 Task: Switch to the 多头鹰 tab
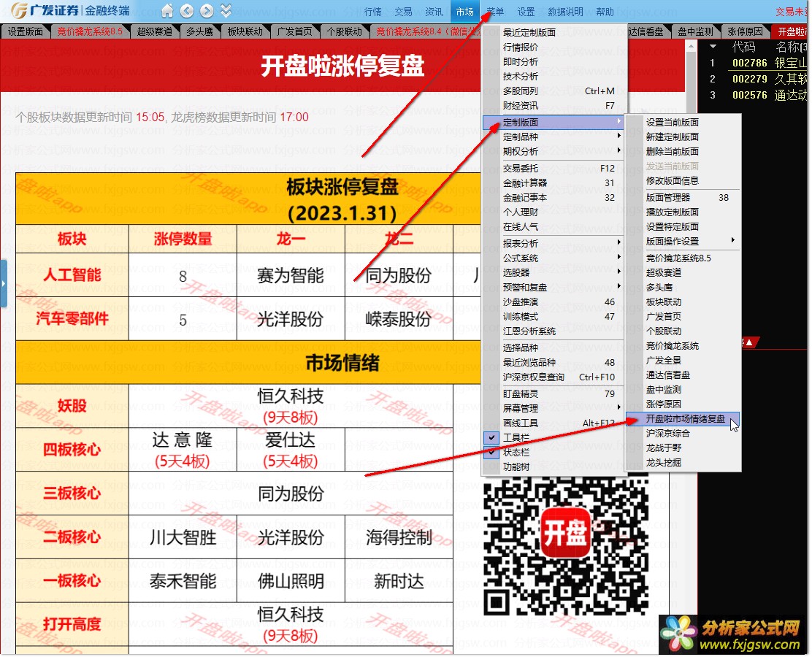(x=200, y=31)
